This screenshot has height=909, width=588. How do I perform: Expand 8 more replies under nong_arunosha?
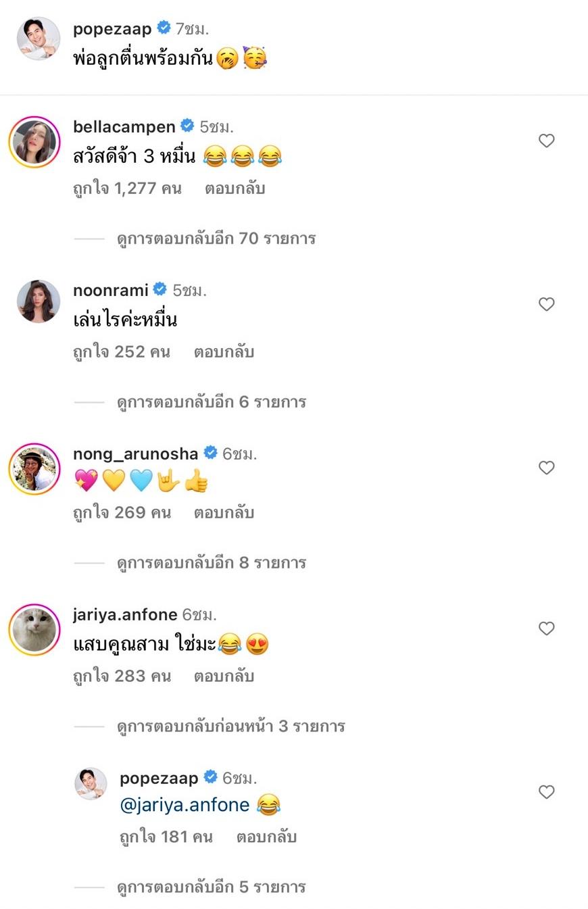point(211,563)
